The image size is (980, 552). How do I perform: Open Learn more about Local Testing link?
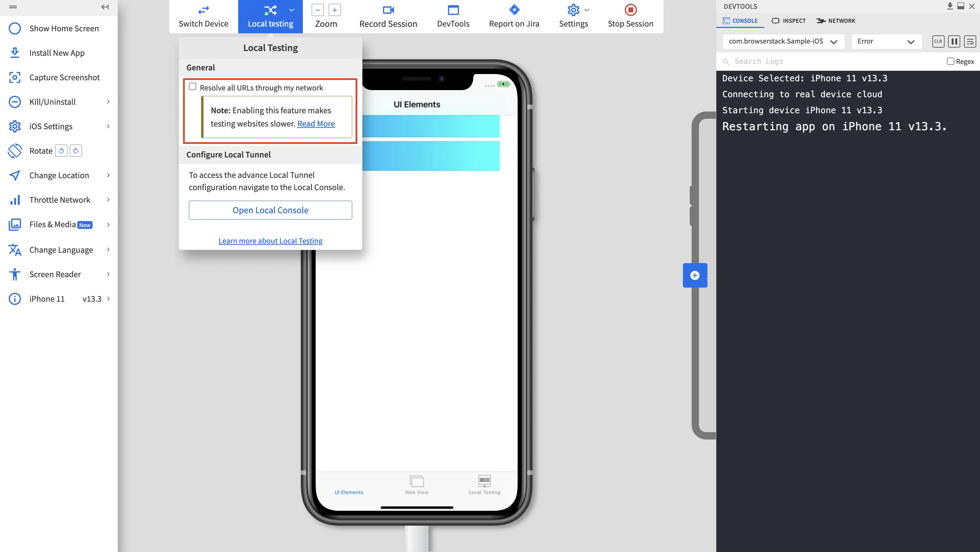pyautogui.click(x=270, y=241)
